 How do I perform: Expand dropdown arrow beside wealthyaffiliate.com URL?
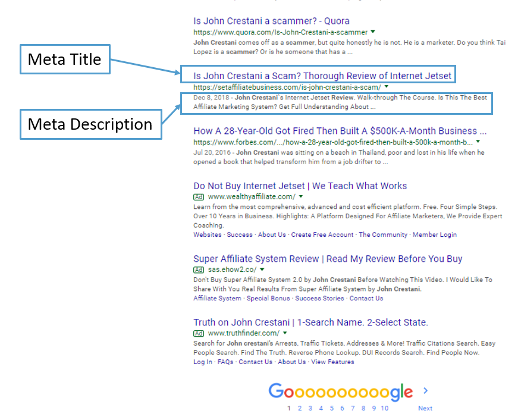point(301,196)
